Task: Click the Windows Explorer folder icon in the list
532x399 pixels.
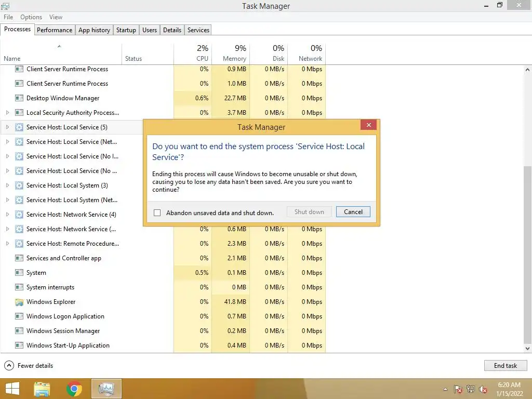Action: [x=19, y=302]
